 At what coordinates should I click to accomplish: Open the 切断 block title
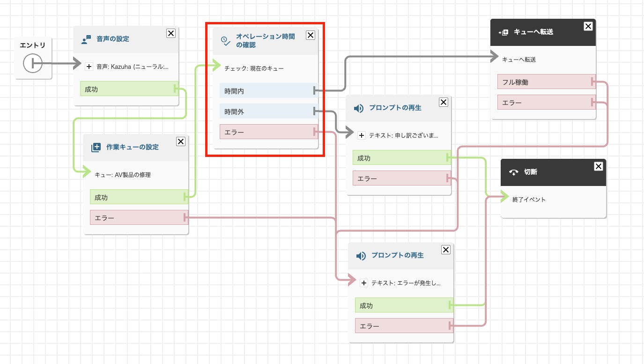point(531,172)
